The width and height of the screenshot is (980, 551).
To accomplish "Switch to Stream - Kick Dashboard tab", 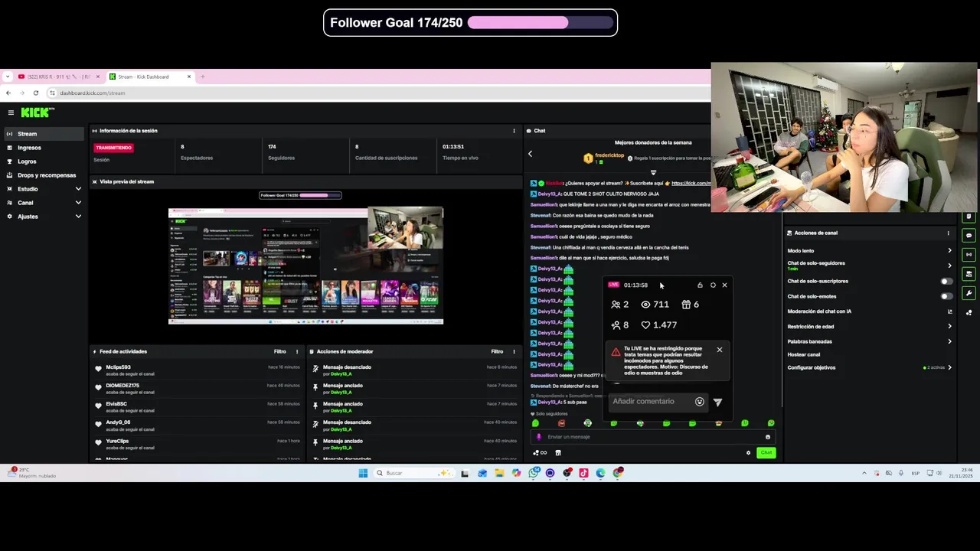I will coord(150,77).
